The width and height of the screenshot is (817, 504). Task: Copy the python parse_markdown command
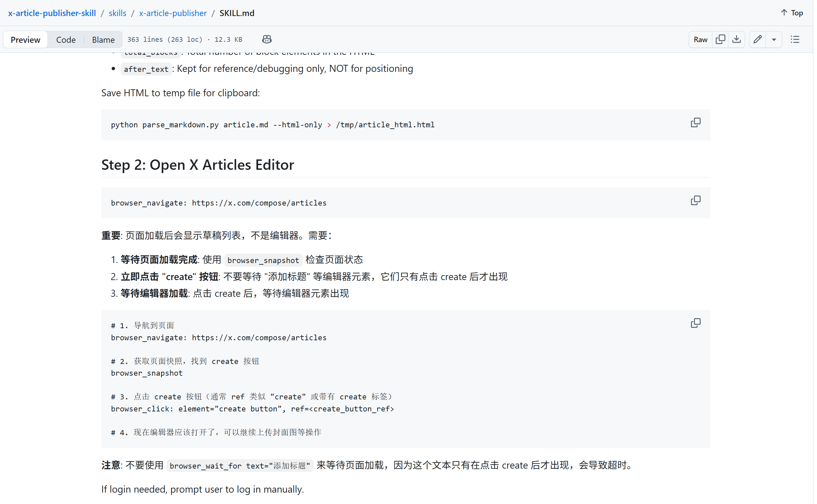click(695, 123)
